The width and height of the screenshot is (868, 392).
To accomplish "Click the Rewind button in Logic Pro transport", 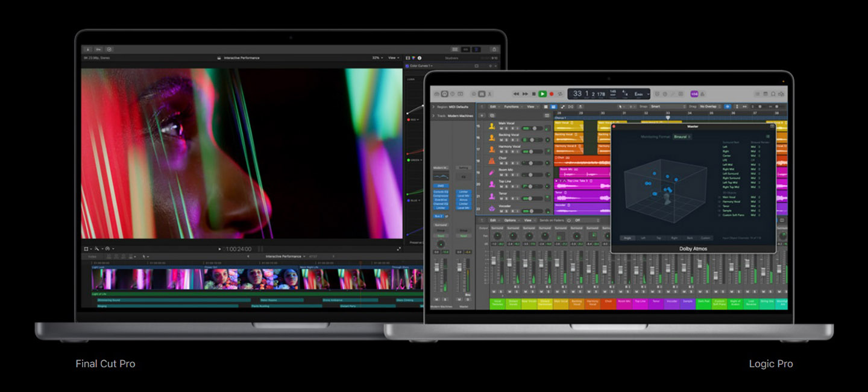I will click(517, 94).
